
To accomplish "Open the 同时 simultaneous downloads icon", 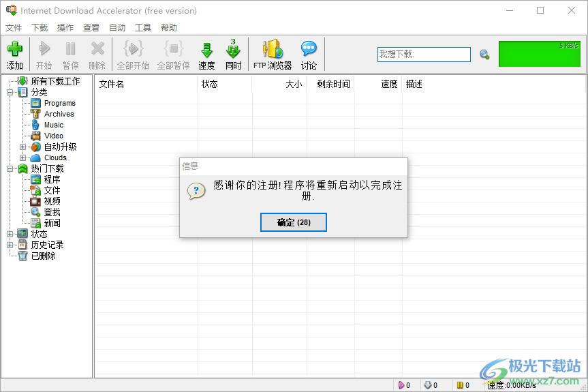I will click(233, 49).
